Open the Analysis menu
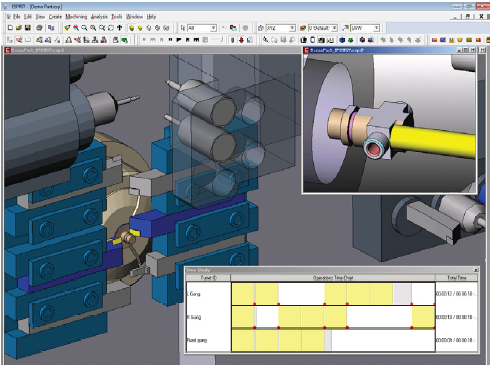This screenshot has height=365, width=492. (x=99, y=16)
